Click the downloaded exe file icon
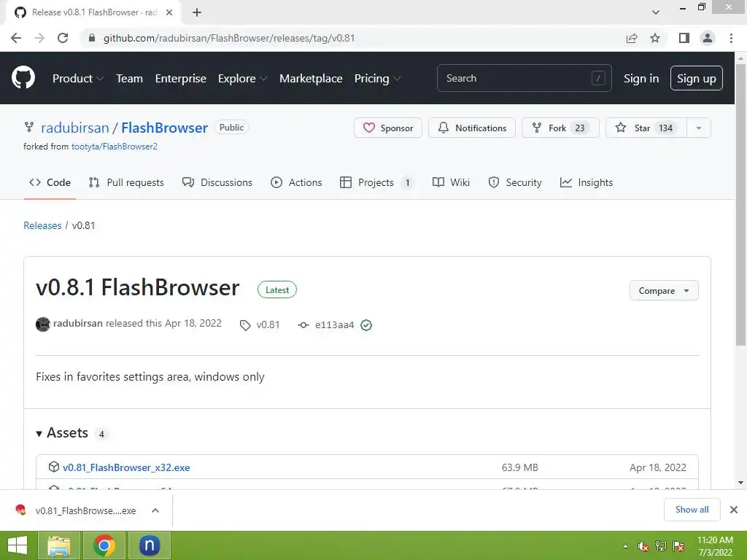Viewport: 747px width, 560px height. [x=20, y=510]
